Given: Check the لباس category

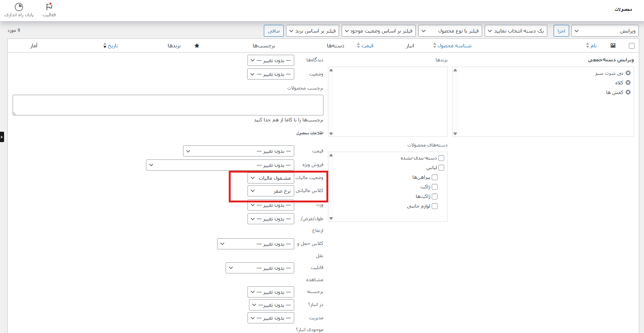Looking at the screenshot, I should point(441,168).
